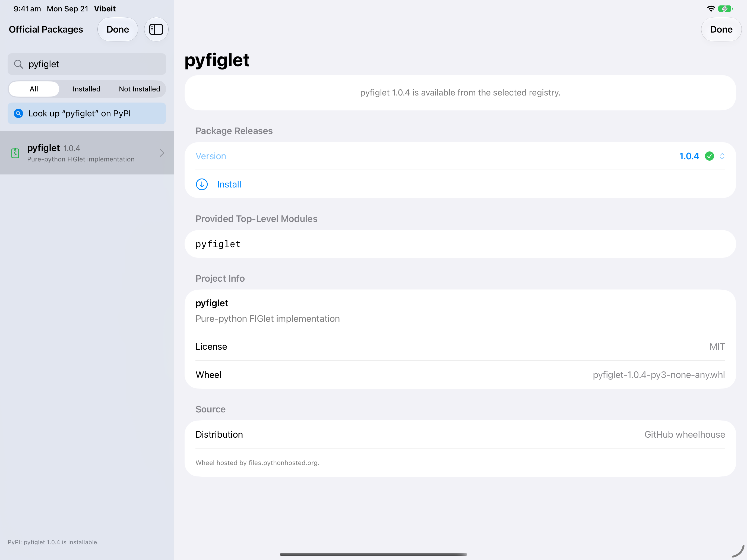Screen dimensions: 747x560
Task: Click the large pyfiglet page heading
Action: (217, 61)
